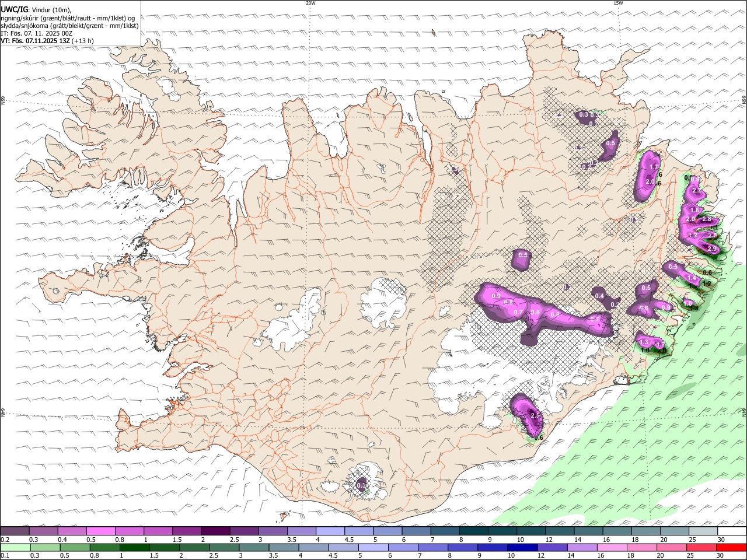Click the white snow swatch above 30

(732, 531)
